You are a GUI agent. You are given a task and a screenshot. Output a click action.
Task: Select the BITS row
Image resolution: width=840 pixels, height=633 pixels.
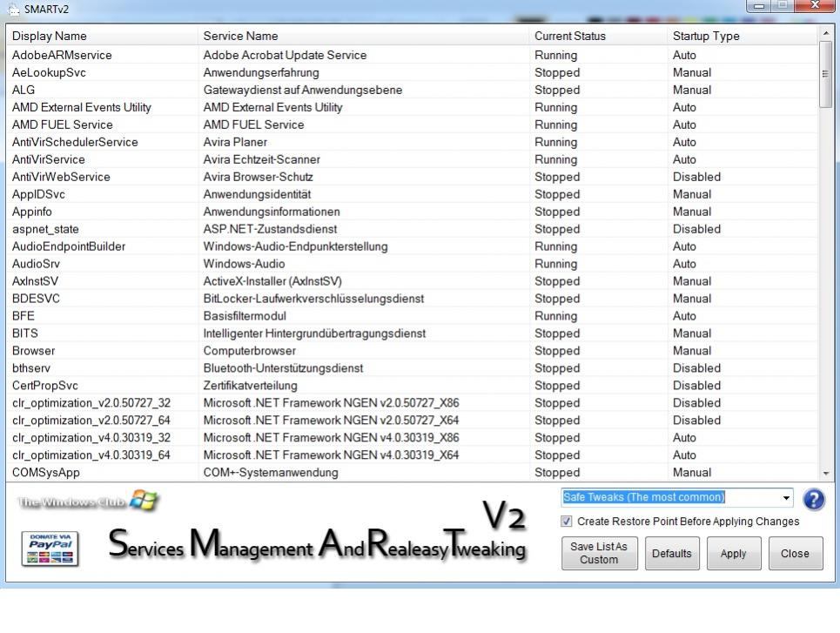coord(412,333)
